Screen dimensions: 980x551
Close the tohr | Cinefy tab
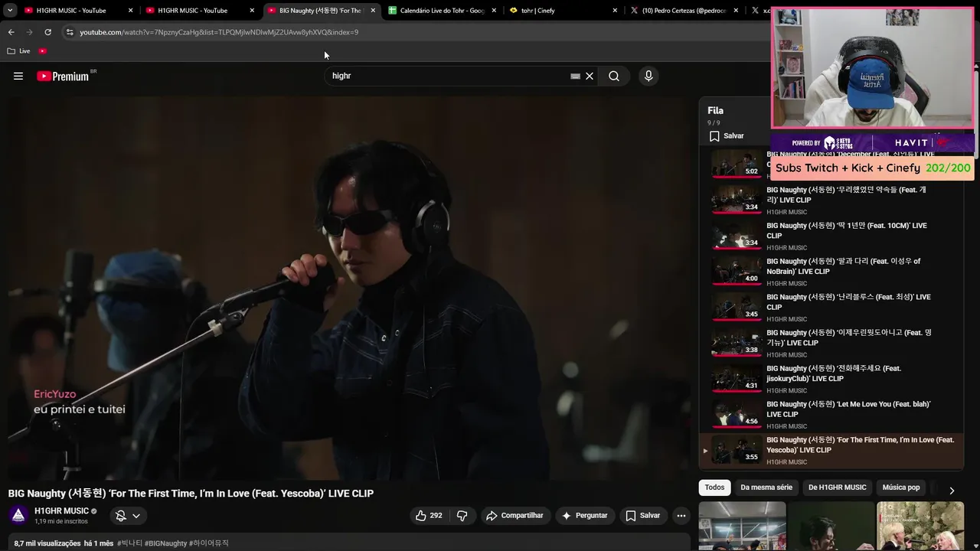coord(615,11)
